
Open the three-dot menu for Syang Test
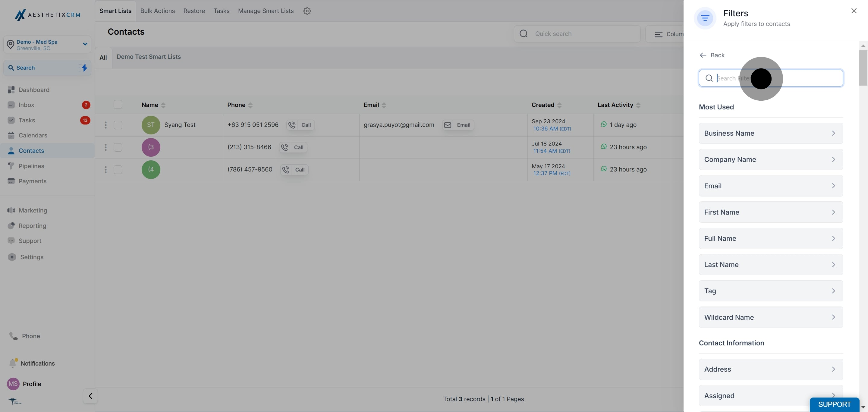pyautogui.click(x=105, y=125)
